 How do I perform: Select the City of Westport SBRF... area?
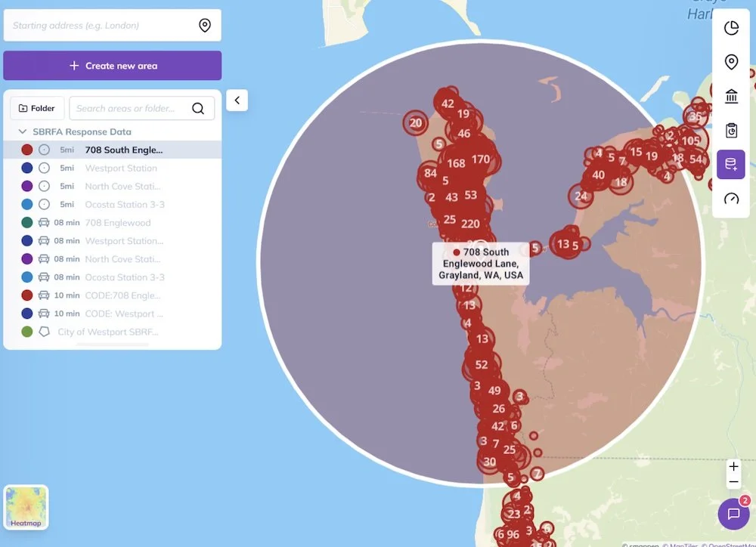(x=113, y=332)
